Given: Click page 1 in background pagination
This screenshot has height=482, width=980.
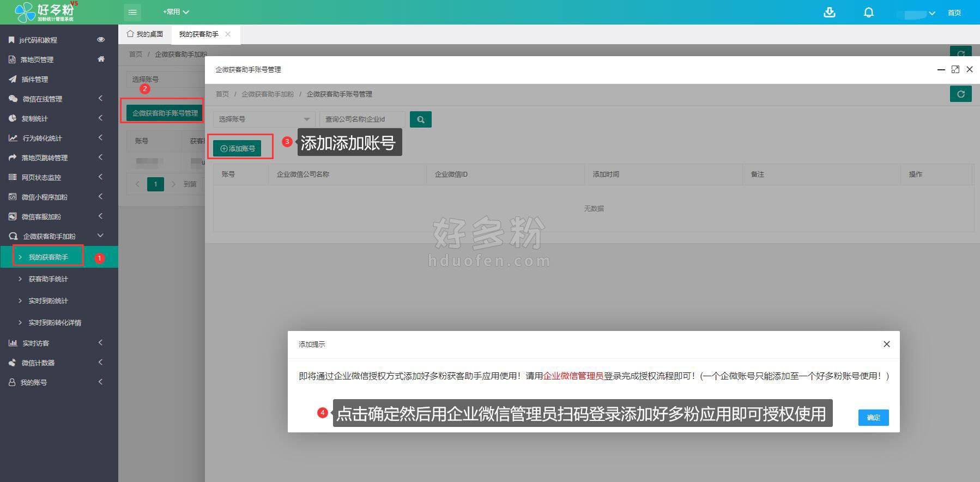Looking at the screenshot, I should point(155,184).
